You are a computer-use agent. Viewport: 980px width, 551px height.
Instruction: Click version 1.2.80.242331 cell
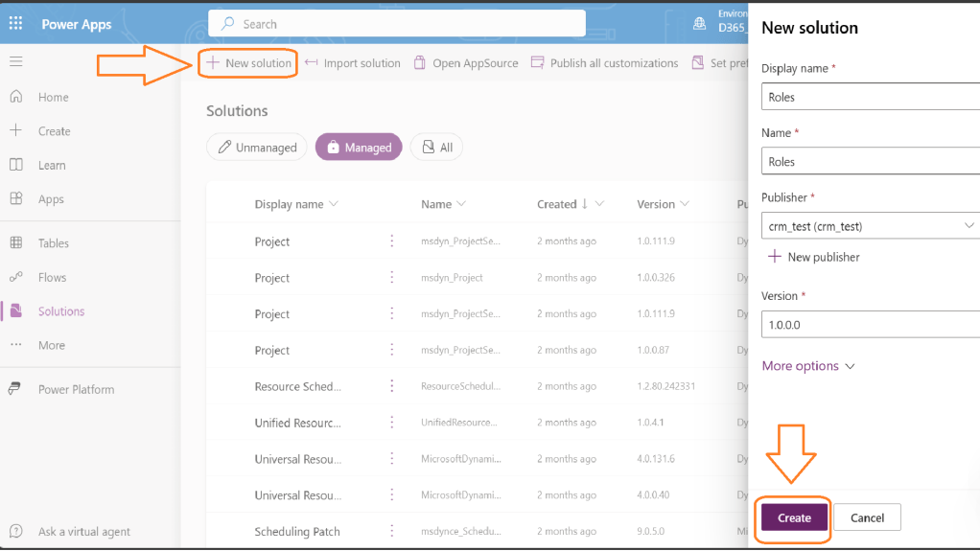[x=666, y=386]
